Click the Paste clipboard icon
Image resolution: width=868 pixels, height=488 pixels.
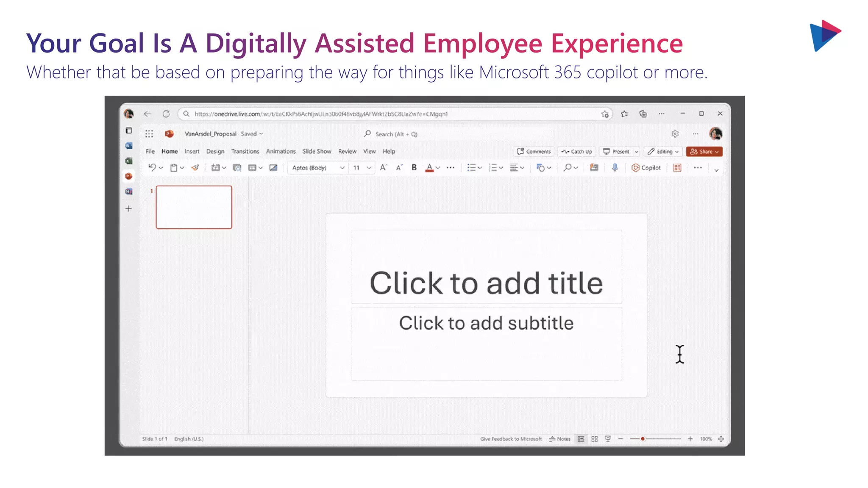tap(174, 168)
